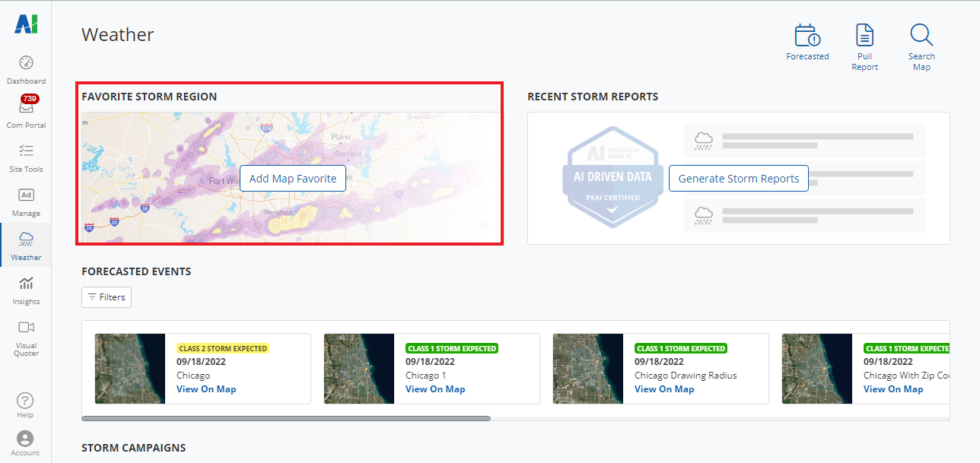Click the Add Map Favorite button
The width and height of the screenshot is (980, 463).
[293, 179]
